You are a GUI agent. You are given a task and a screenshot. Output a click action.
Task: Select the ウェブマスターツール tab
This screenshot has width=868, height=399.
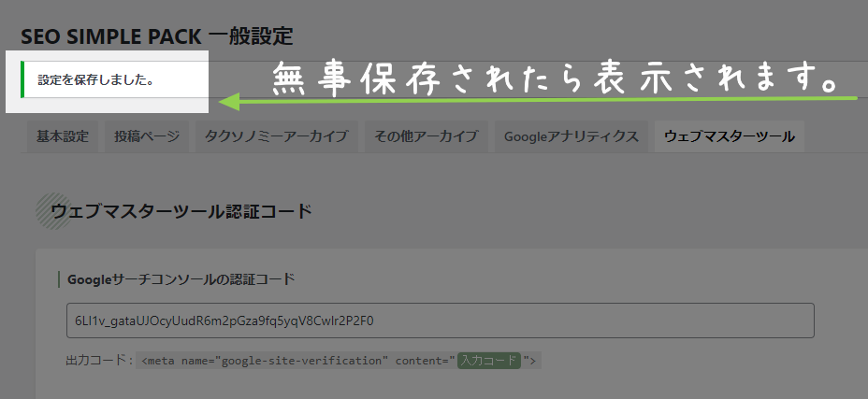[730, 136]
